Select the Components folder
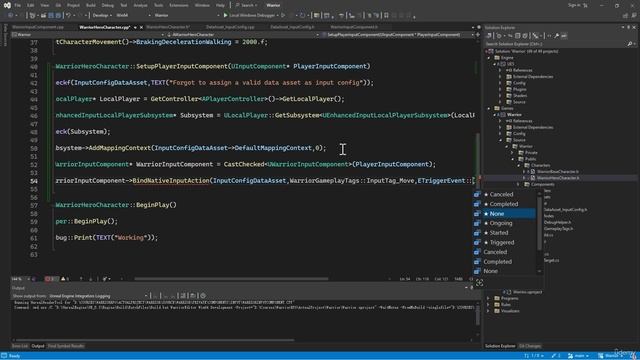This screenshot has height=360, width=640. tap(542, 184)
